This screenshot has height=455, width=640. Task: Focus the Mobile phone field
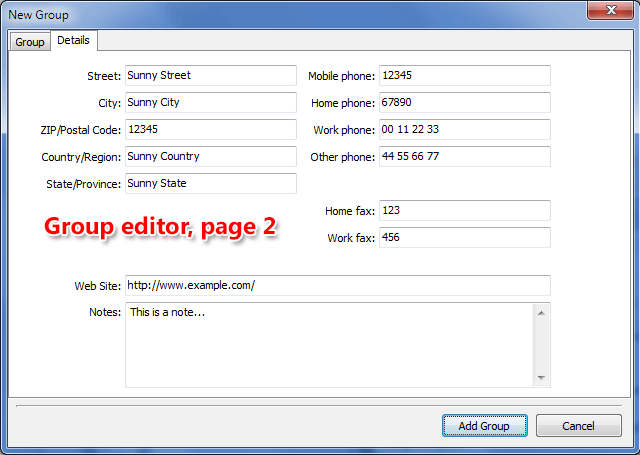pyautogui.click(x=464, y=75)
